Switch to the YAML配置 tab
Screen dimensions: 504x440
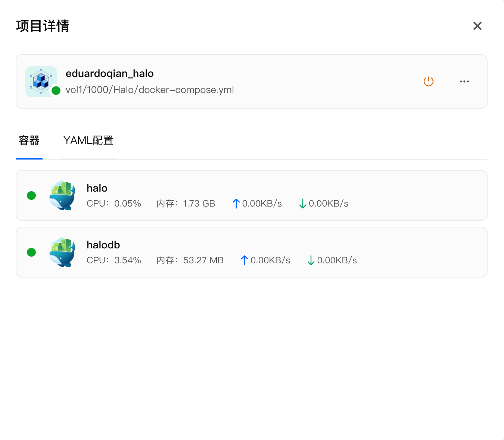[x=88, y=140]
